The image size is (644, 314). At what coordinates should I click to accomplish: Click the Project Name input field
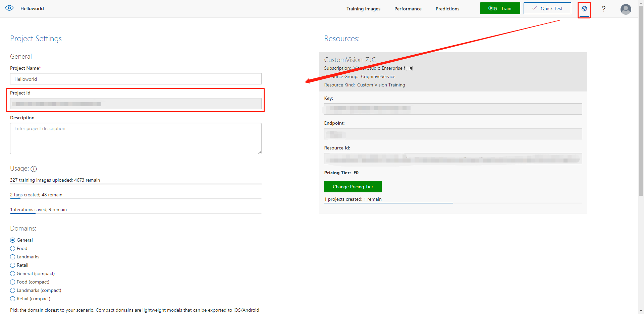click(136, 79)
